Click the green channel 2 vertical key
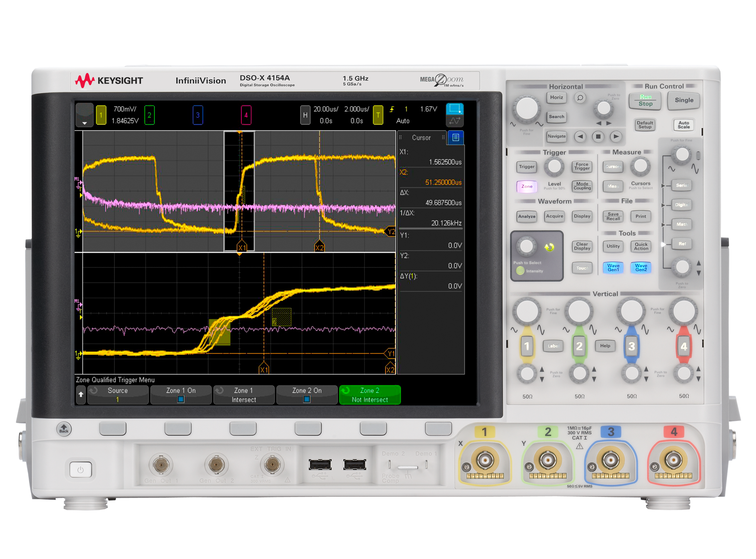 579,346
